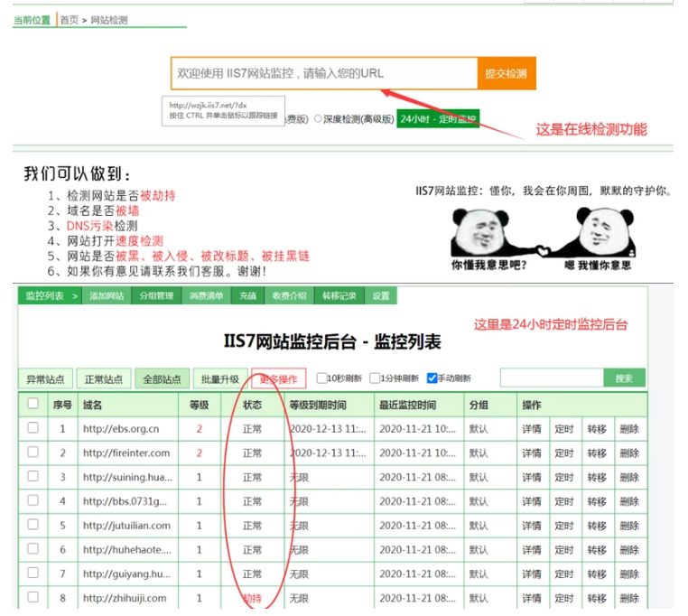Check the row checkbox for jutuilian.com
The width and height of the screenshot is (688, 616).
click(x=33, y=524)
